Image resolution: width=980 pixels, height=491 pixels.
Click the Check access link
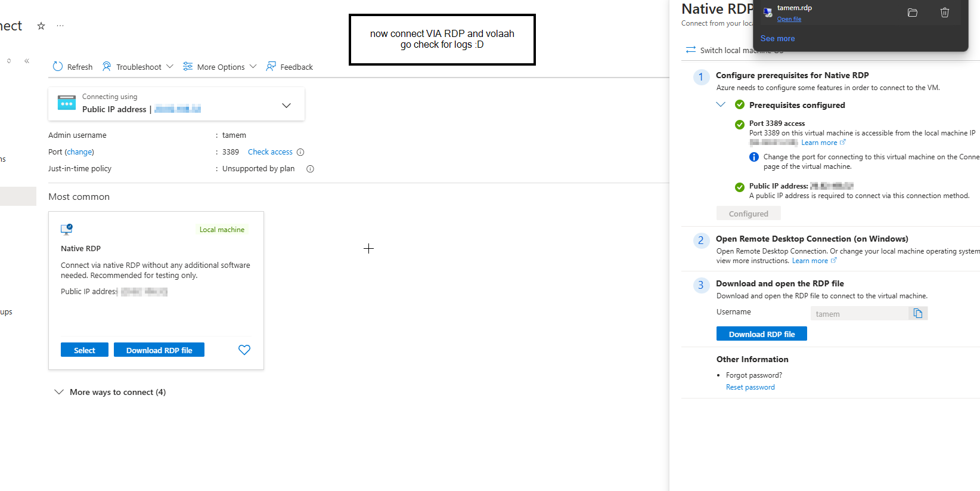(270, 152)
